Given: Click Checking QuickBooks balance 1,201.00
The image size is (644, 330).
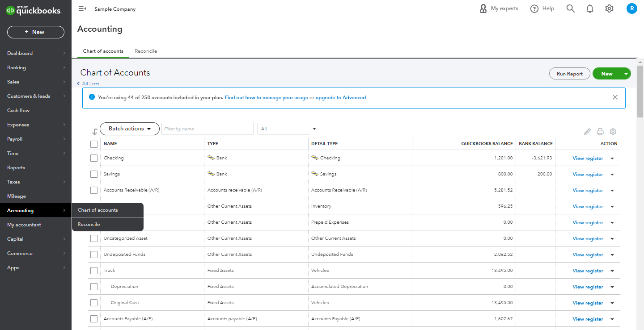Looking at the screenshot, I should pos(504,158).
